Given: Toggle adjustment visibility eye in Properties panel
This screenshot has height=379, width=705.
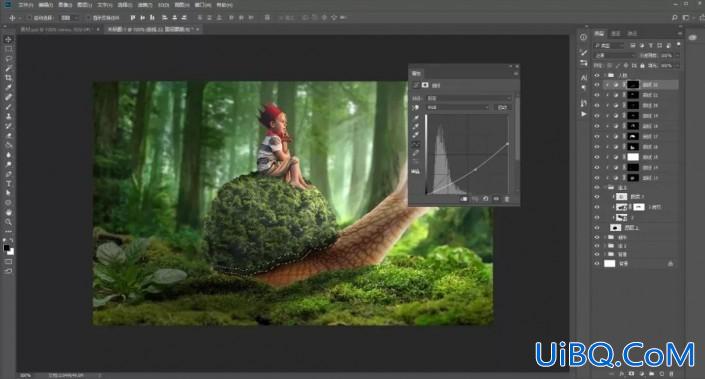Looking at the screenshot, I should (x=496, y=199).
